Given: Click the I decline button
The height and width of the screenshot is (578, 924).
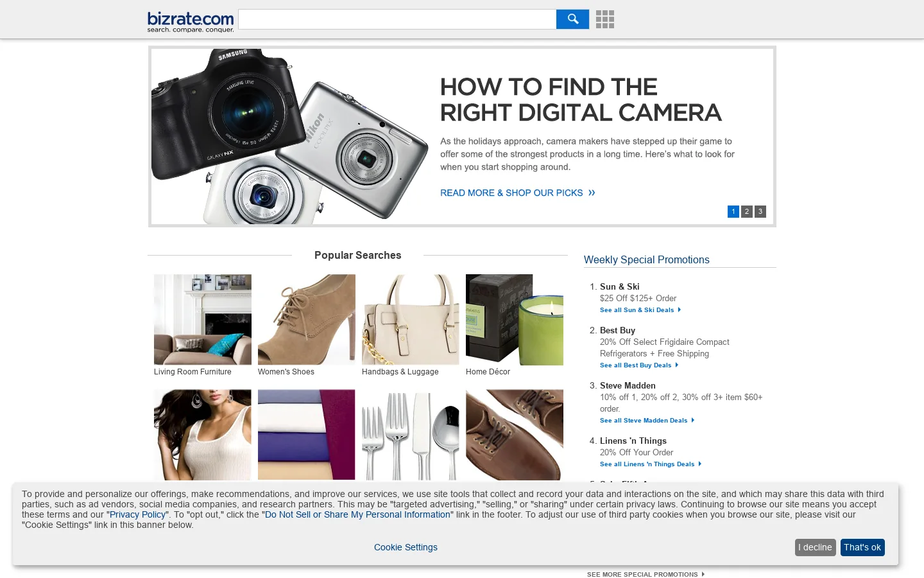Looking at the screenshot, I should [815, 547].
